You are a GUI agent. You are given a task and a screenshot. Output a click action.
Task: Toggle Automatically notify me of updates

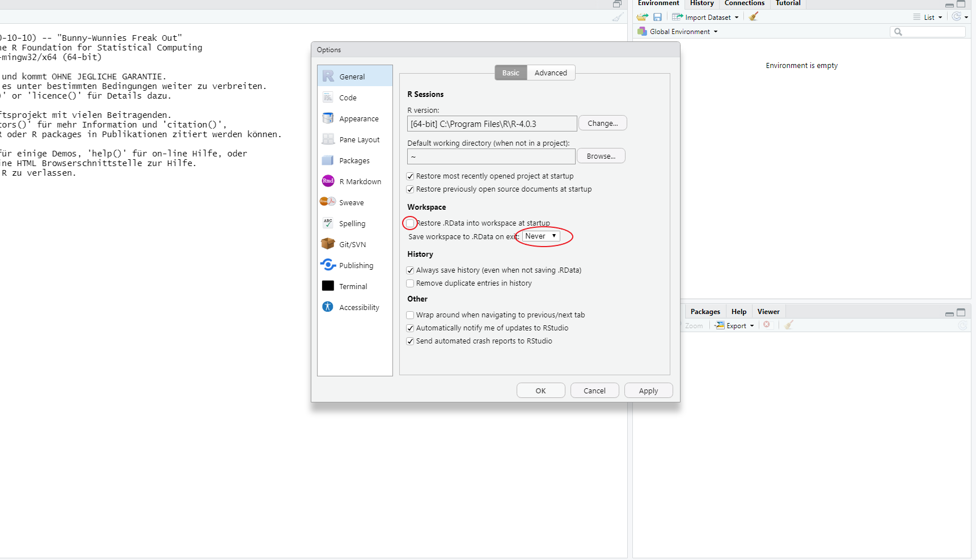pyautogui.click(x=410, y=328)
